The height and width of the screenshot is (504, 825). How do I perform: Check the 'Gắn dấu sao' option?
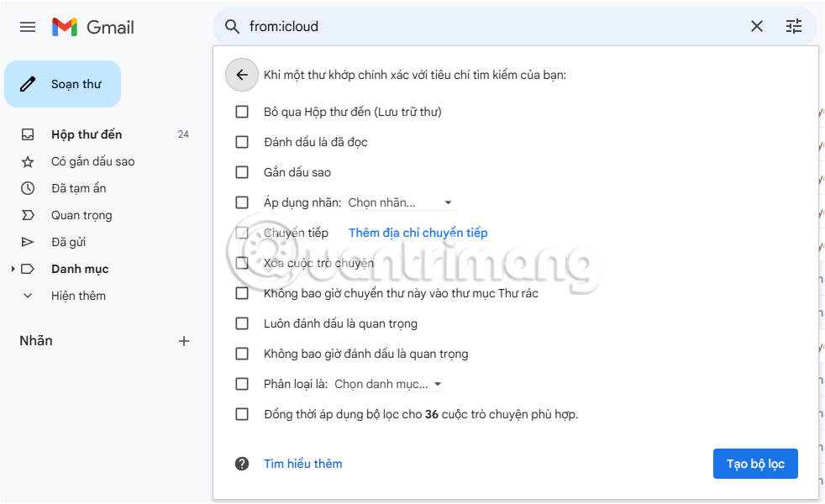tap(242, 171)
